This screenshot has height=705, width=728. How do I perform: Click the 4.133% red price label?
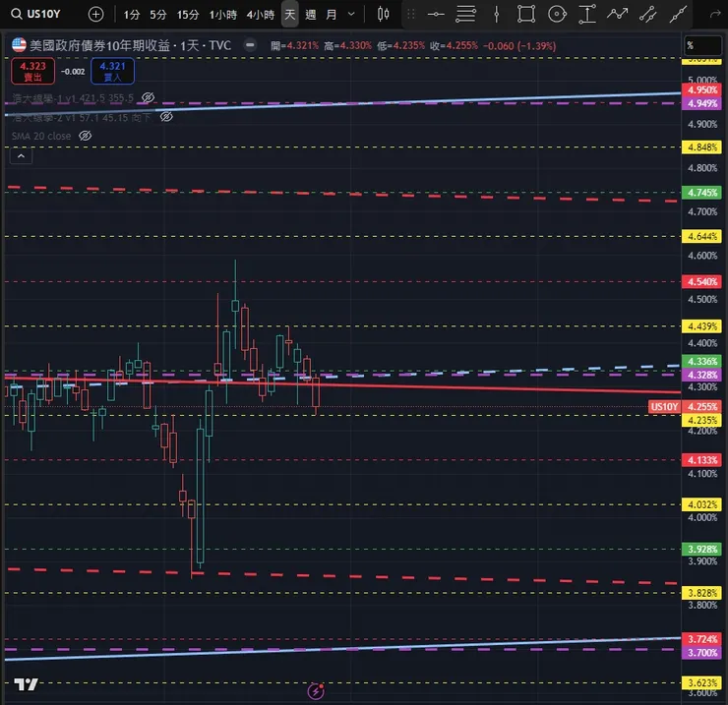[702, 460]
